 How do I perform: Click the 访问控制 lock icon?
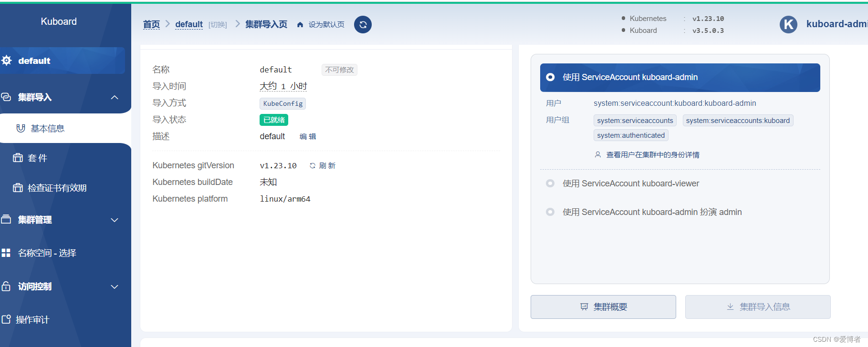click(x=6, y=286)
